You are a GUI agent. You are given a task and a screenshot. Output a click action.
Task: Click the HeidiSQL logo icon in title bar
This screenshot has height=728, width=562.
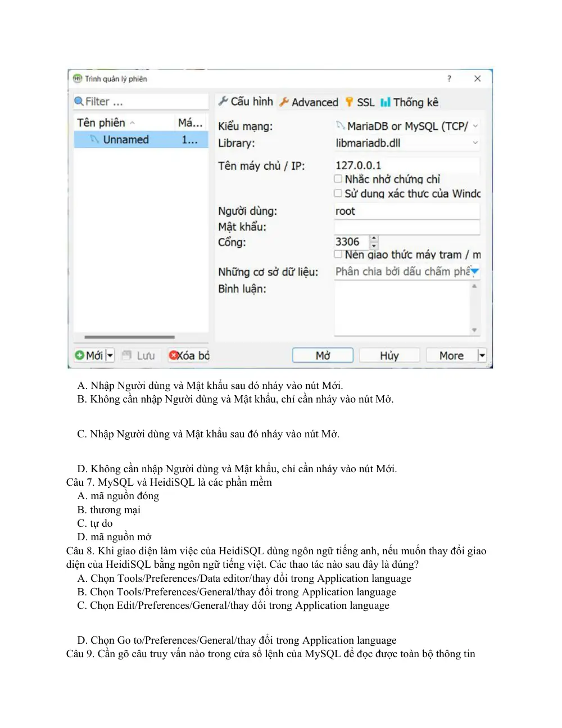tap(78, 78)
